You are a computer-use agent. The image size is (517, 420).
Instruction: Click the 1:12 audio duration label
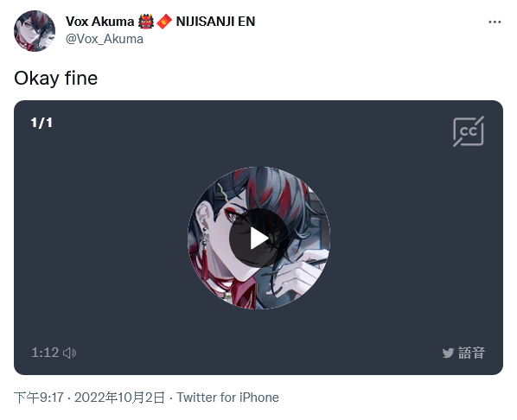pyautogui.click(x=45, y=353)
